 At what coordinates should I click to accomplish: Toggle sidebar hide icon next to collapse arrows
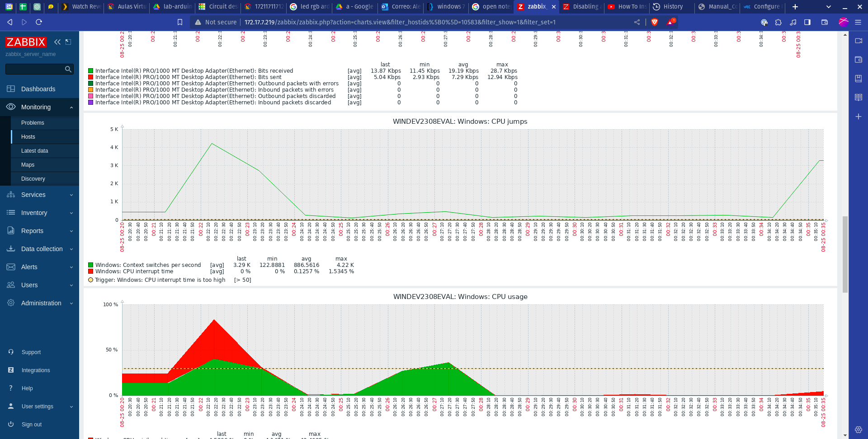[68, 42]
